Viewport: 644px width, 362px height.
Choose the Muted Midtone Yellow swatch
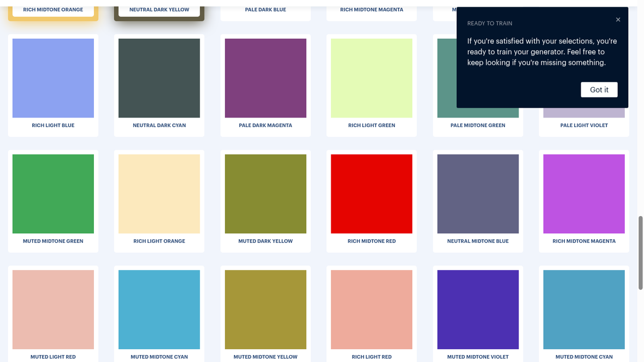(x=266, y=314)
